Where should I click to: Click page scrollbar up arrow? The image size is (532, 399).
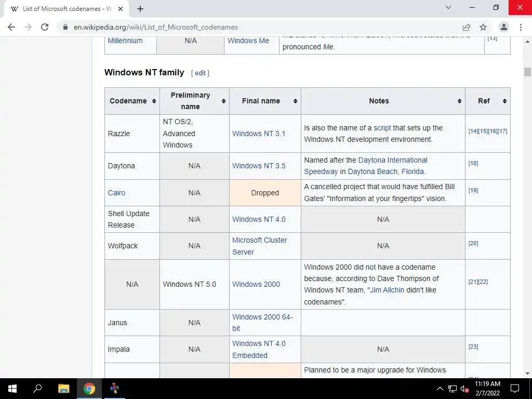pos(527,42)
